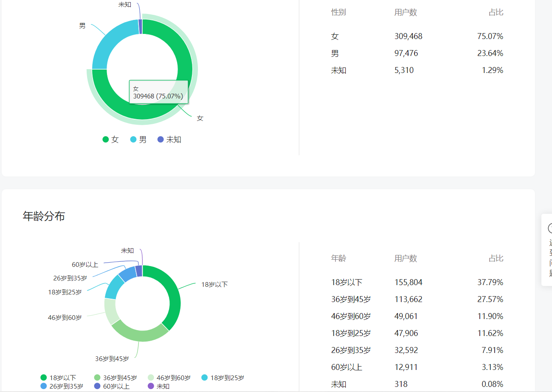Click the 未知 callout label above gender donut
The image size is (552, 392).
coord(125,4)
